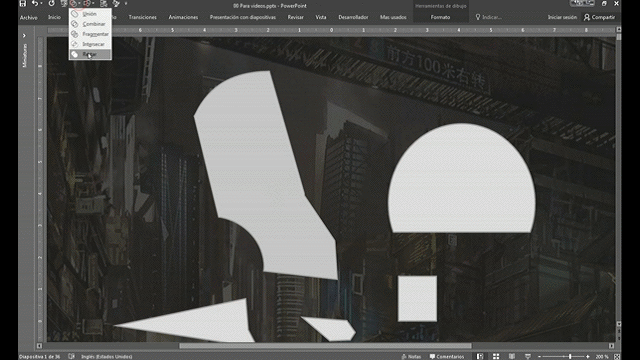Click the Indicar search box
The width and height of the screenshot is (640, 360).
tap(489, 17)
